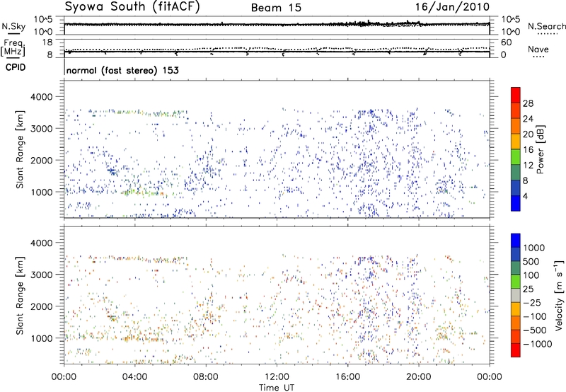Click the '20:00' time axis label
This screenshot has width=566, height=392.
pos(419,377)
